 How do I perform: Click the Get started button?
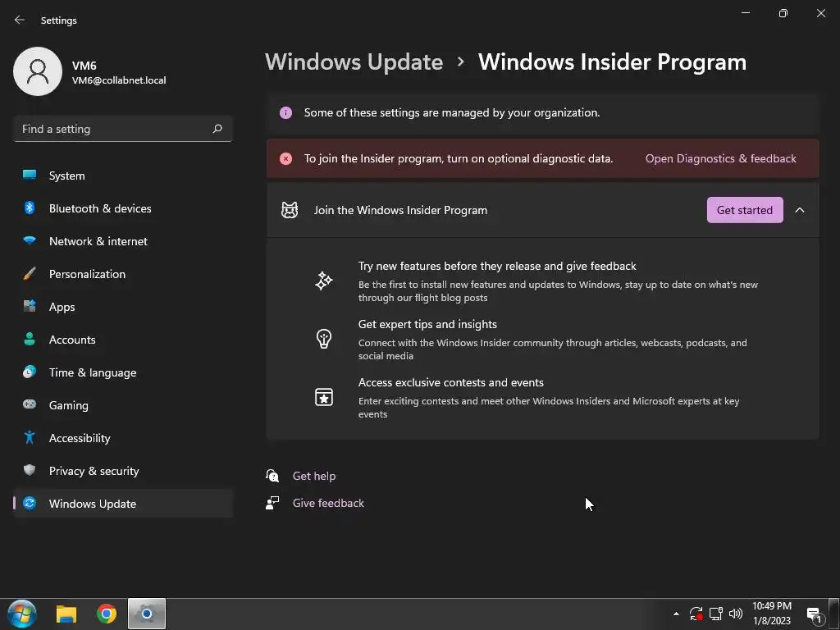coord(745,210)
